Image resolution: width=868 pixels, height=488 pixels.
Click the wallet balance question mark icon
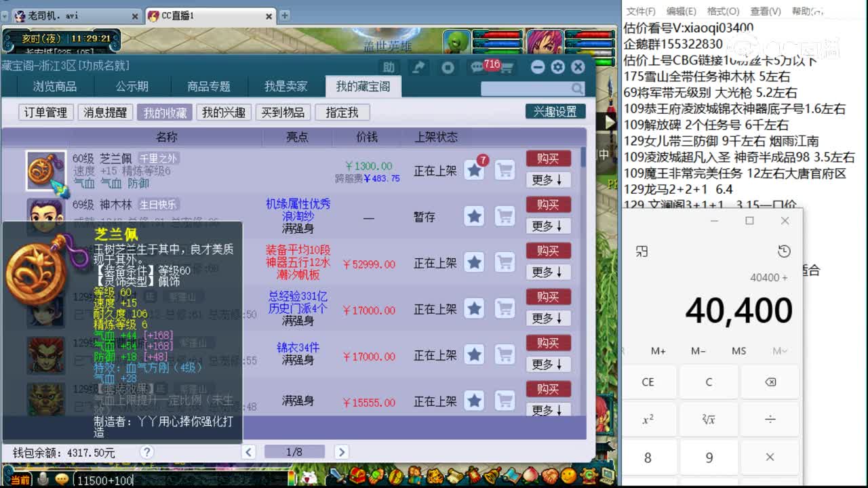click(146, 452)
